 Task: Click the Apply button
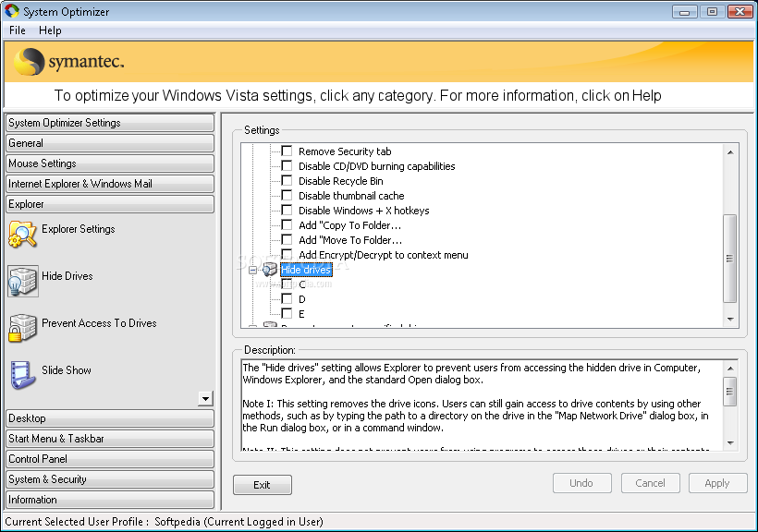pyautogui.click(x=718, y=483)
